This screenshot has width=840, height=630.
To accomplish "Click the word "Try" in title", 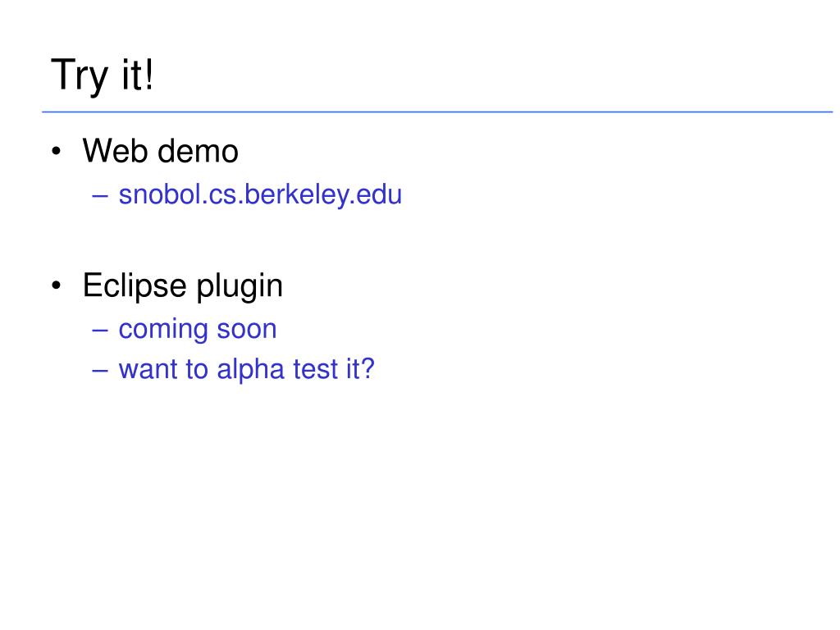I will [80, 76].
